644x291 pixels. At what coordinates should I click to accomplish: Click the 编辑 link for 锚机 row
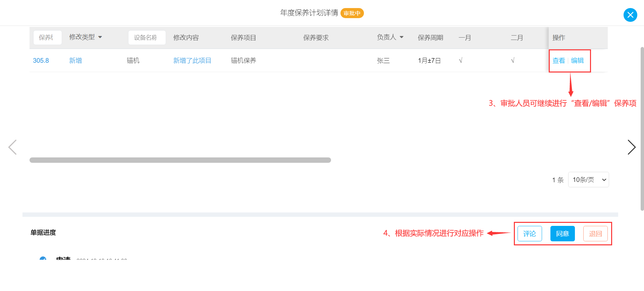(577, 60)
